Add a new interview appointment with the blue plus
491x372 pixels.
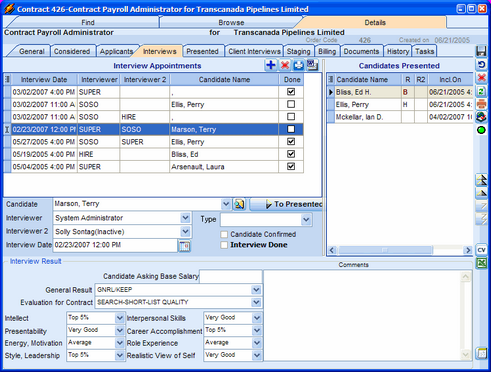click(x=271, y=65)
